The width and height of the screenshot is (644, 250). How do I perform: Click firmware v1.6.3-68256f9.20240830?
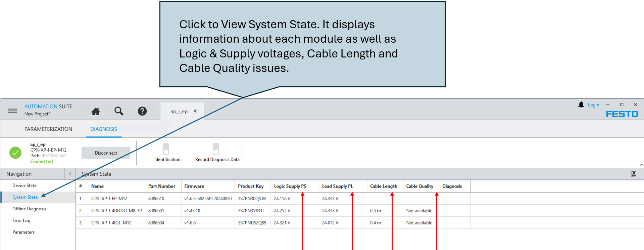[208, 199]
